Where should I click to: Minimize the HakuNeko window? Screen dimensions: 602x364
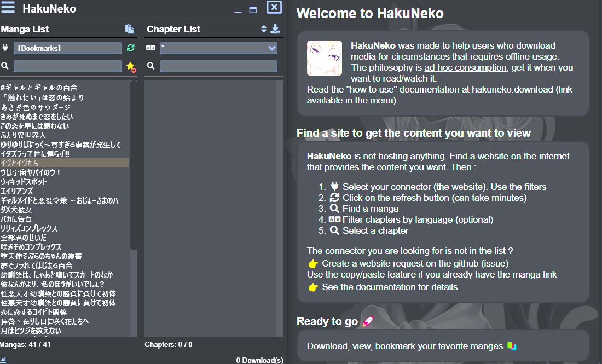238,11
